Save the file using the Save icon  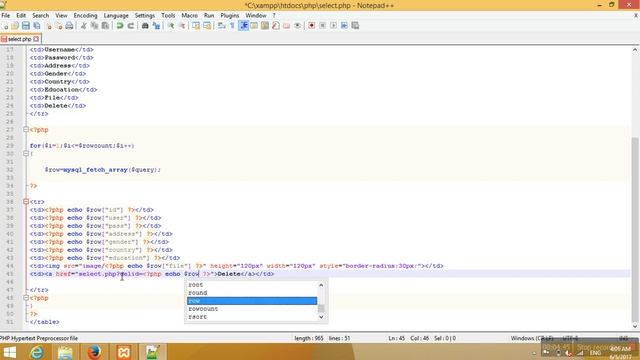[x=26, y=26]
